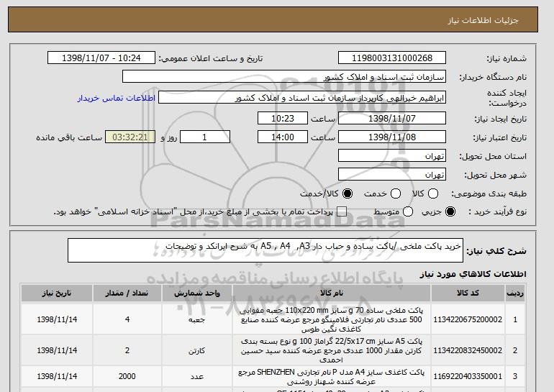Select the خدمت radio button
Screen dimensions: 554x392
(x=396, y=193)
